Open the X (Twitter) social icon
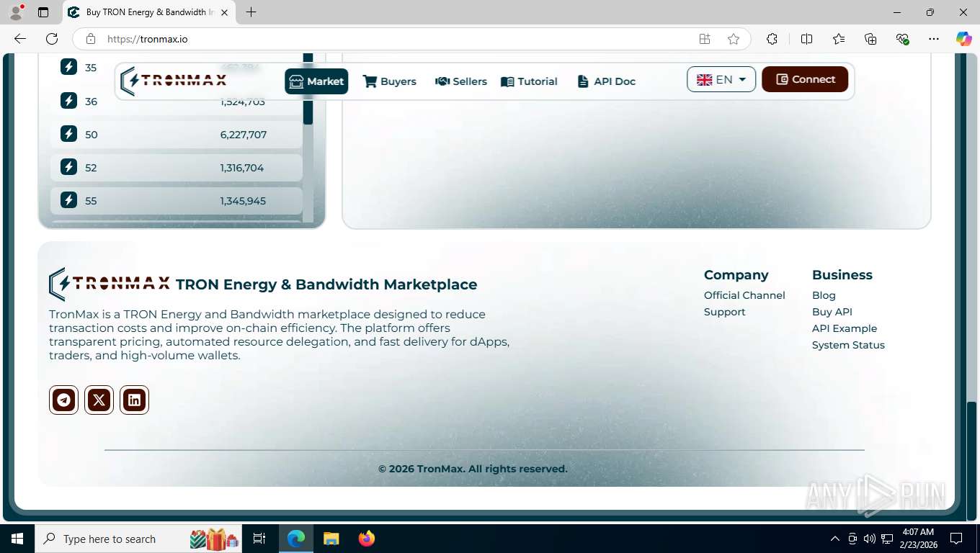The image size is (980, 553). (x=99, y=400)
